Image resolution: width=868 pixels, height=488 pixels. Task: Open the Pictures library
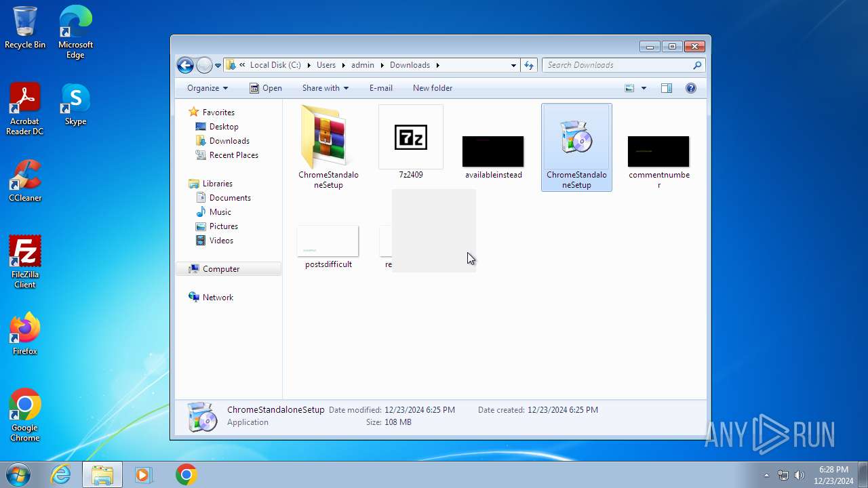[x=223, y=226]
